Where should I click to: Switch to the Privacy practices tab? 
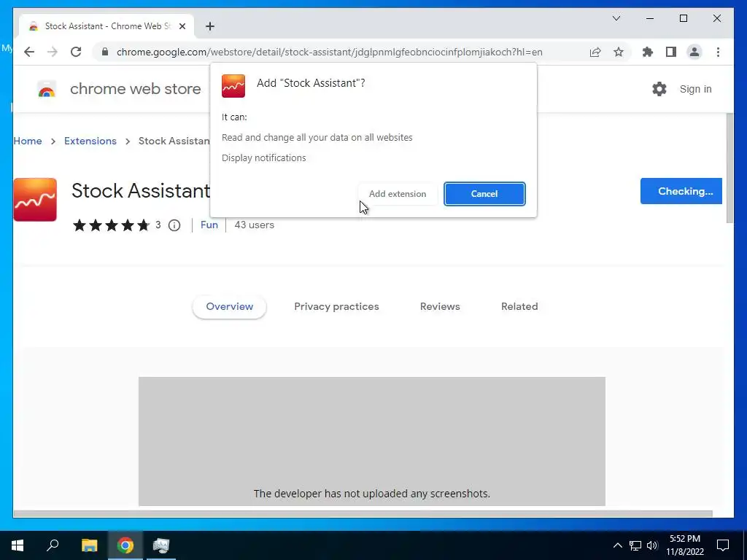click(336, 306)
